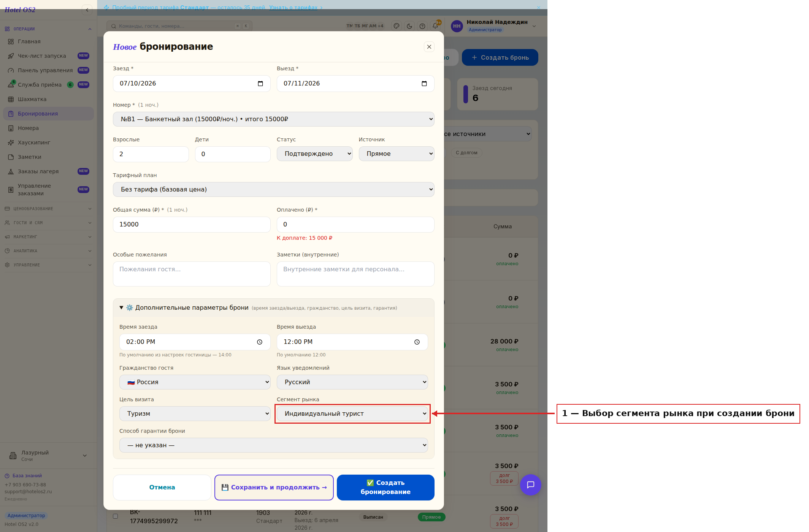
Task: Open the Язык уведомлений dropdown
Action: coord(352,382)
